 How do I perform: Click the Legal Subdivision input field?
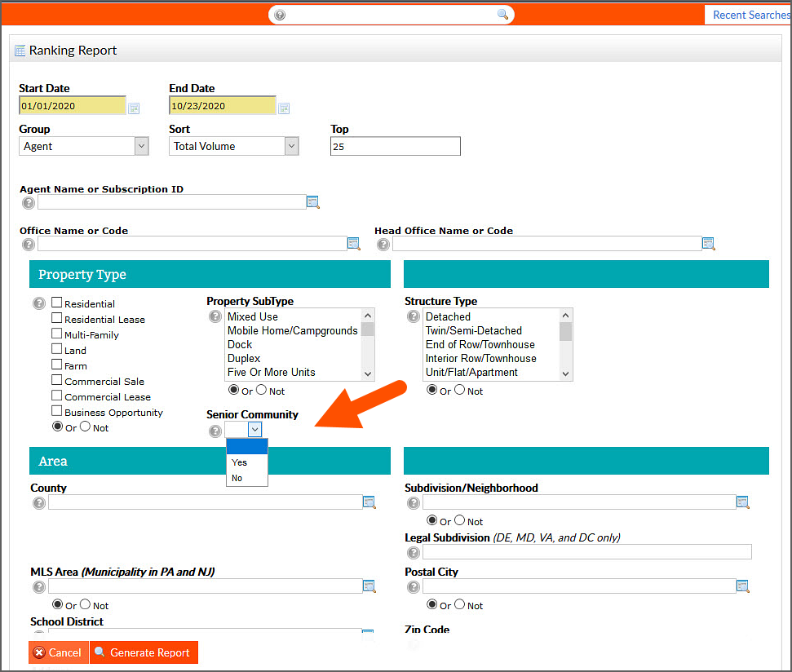click(587, 552)
